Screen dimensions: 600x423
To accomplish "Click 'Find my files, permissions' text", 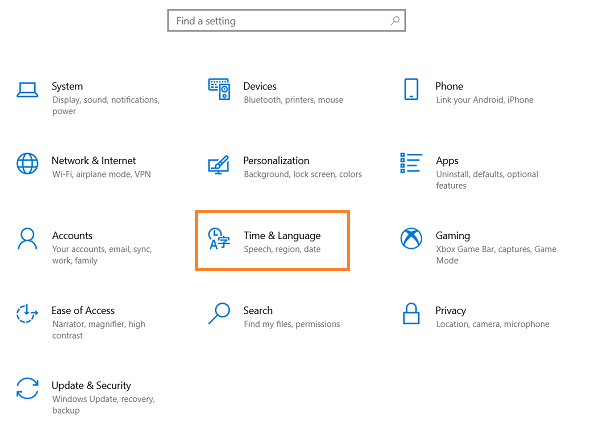I will coord(292,324).
